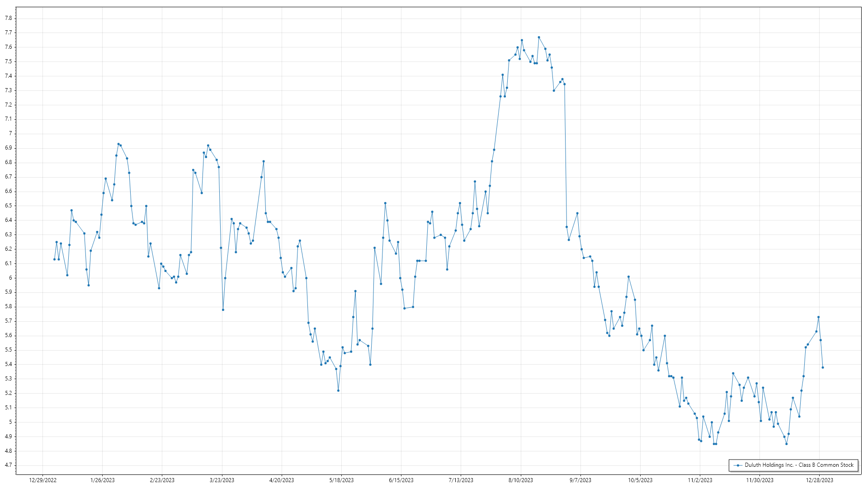Click the 9/7/2023 x-axis date label
The height and width of the screenshot is (488, 868).
tap(580, 480)
